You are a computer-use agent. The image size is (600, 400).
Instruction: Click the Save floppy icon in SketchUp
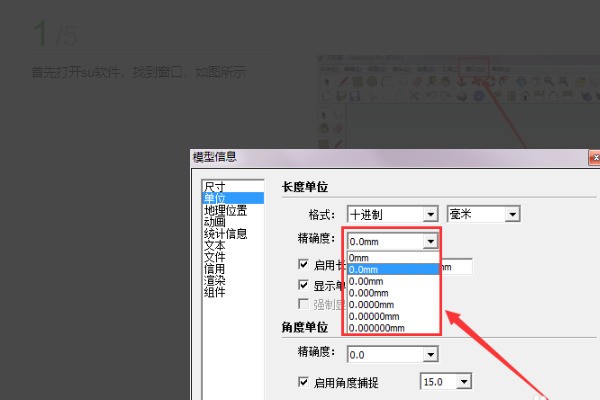coord(355,96)
